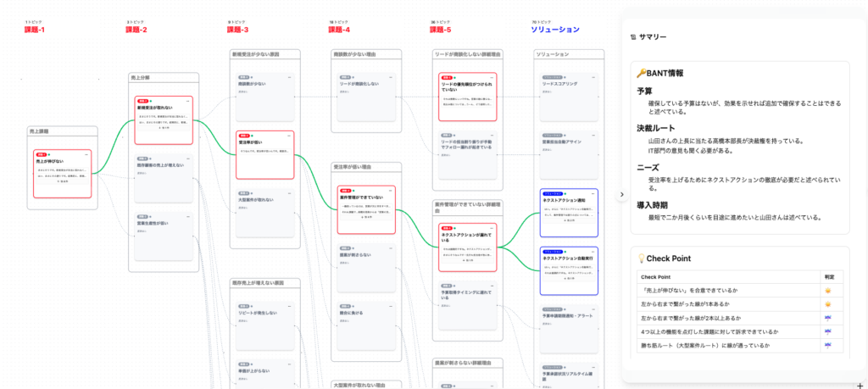Viewport: 868px width, 389px height.
Task: Select the ソリューション column header
Action: pos(555,30)
